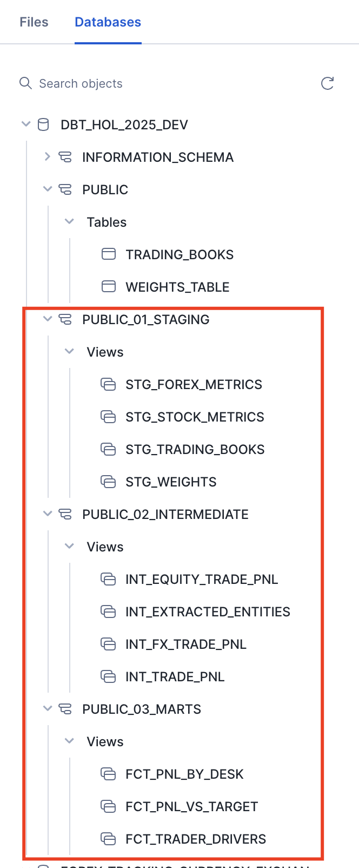Collapse the DBT_HOL_2025_DEV database tree
This screenshot has width=359, height=868.
point(26,124)
